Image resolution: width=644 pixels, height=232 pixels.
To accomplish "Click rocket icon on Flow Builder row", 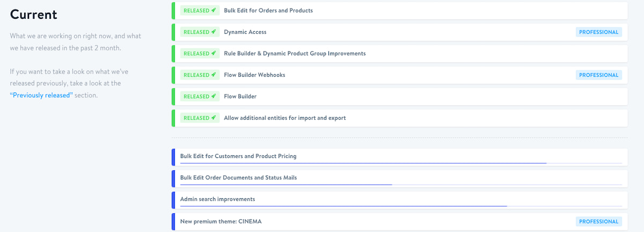I will [x=214, y=96].
